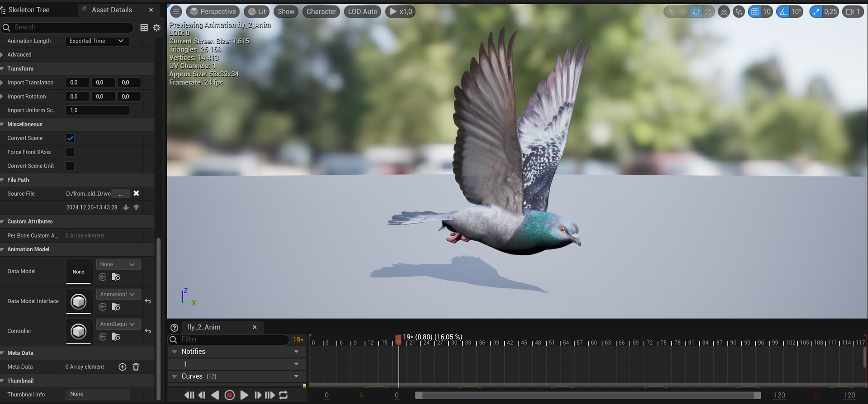The width and height of the screenshot is (868, 404).
Task: Open the Lit view mode menu
Action: (257, 12)
